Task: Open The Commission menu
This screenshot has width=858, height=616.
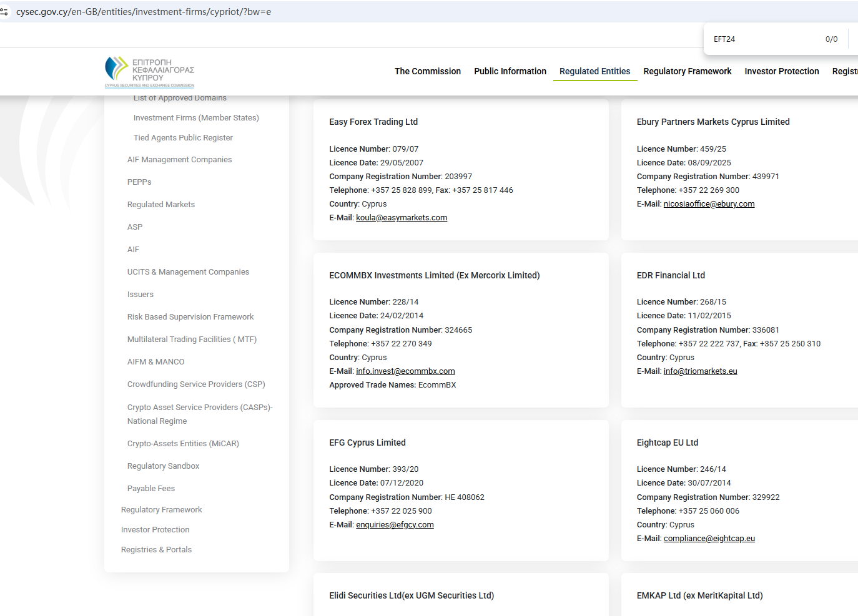Action: tap(427, 71)
